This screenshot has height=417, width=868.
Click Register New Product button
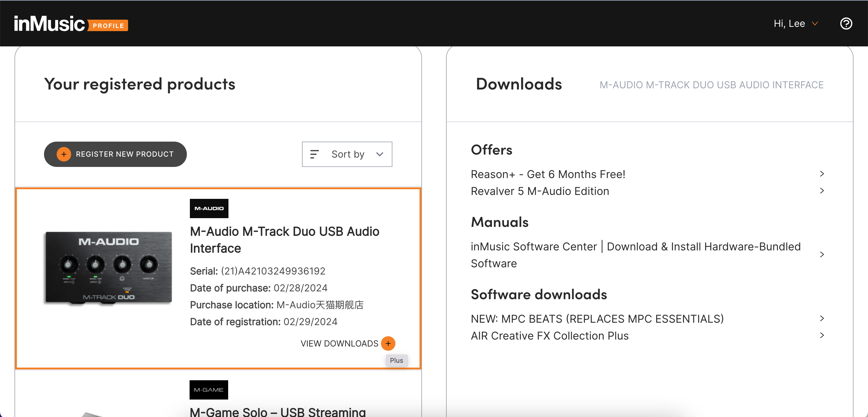tap(115, 154)
